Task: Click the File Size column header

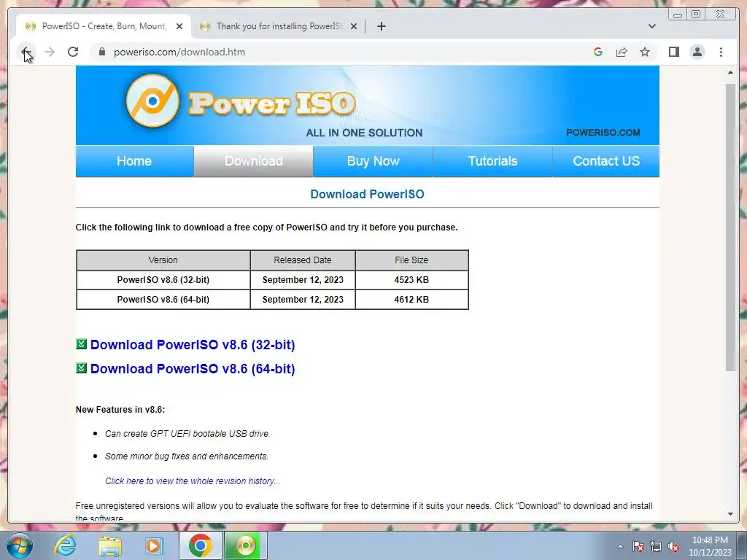Action: pyautogui.click(x=411, y=260)
